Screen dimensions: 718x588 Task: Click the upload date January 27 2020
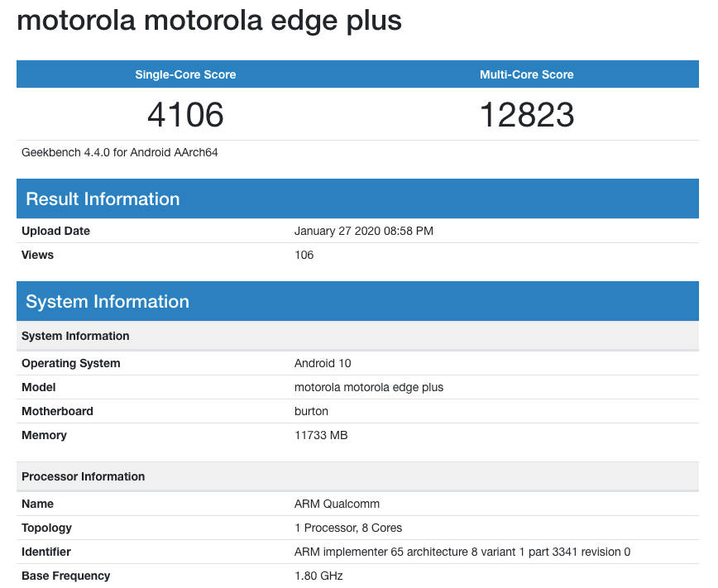[364, 231]
